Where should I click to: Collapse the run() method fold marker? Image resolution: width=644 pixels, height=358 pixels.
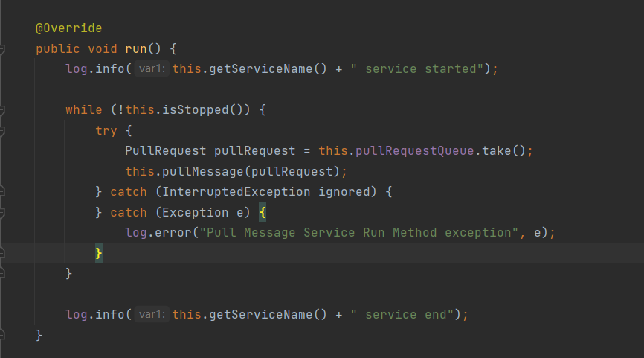[2, 49]
